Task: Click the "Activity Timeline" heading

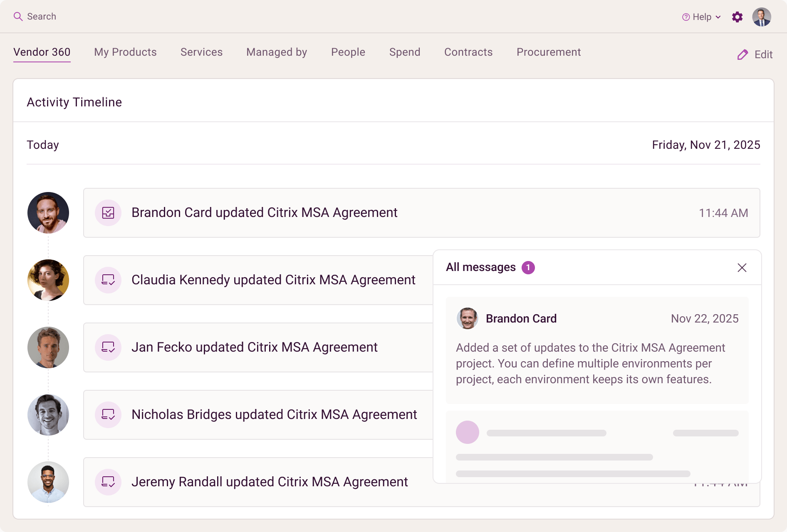Action: pos(74,102)
